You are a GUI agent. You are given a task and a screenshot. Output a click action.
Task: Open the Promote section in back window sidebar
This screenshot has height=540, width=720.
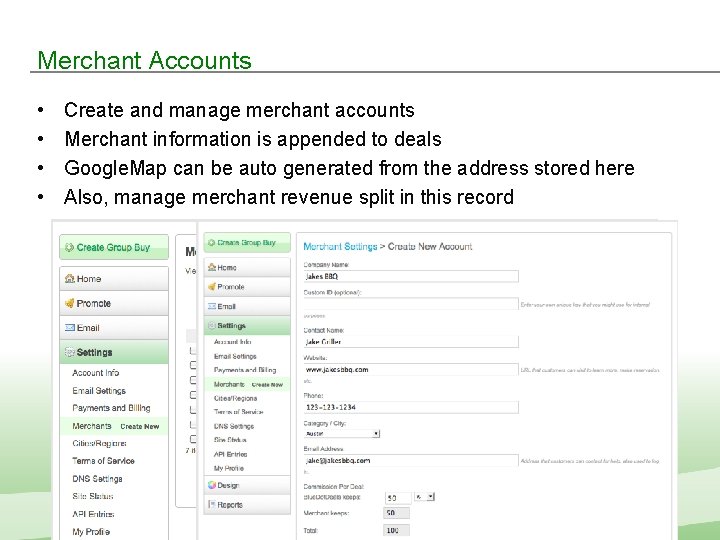[x=114, y=303]
